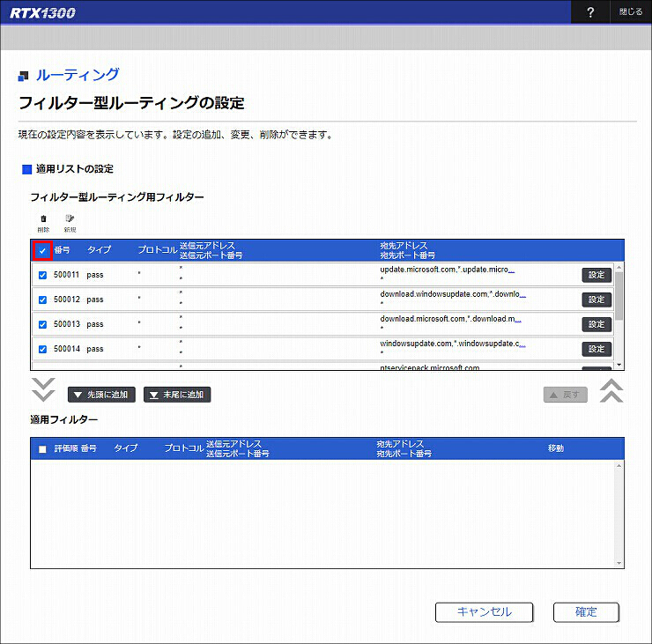
Task: Click the 末尾に追加 button
Action: pos(177,395)
